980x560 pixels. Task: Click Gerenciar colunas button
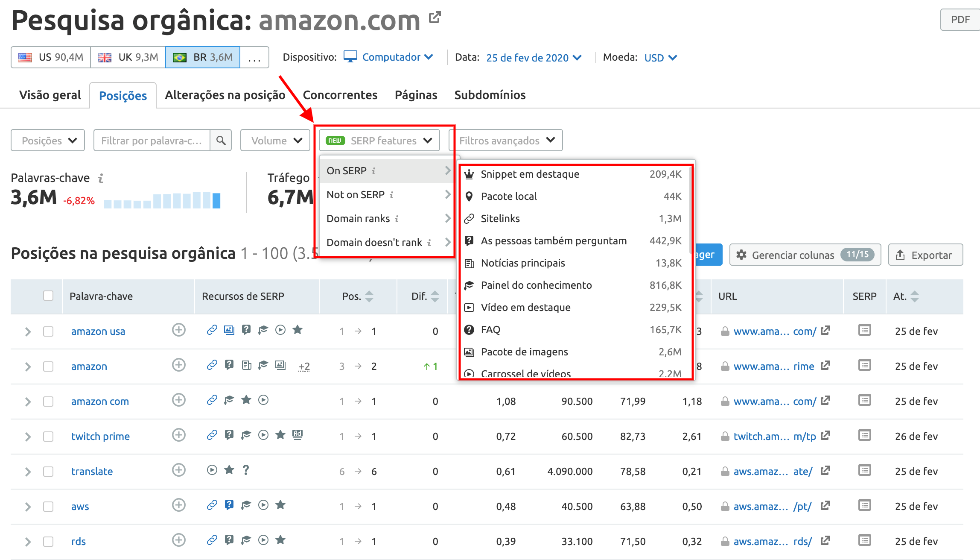pos(805,255)
